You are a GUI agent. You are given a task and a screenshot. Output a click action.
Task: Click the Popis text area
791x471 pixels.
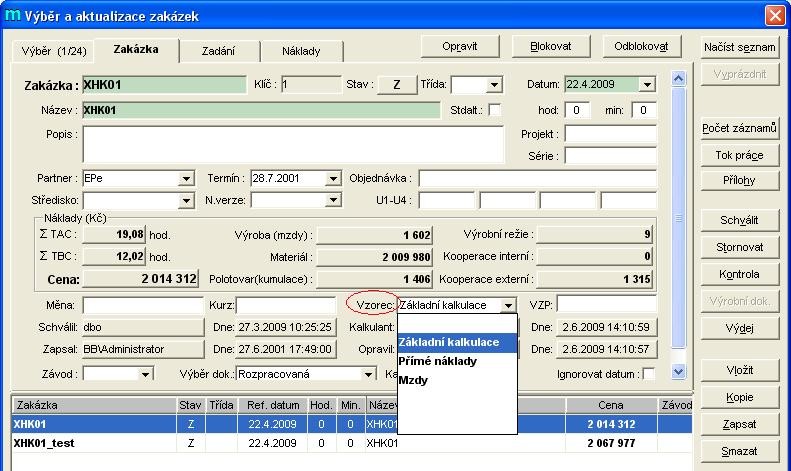293,144
